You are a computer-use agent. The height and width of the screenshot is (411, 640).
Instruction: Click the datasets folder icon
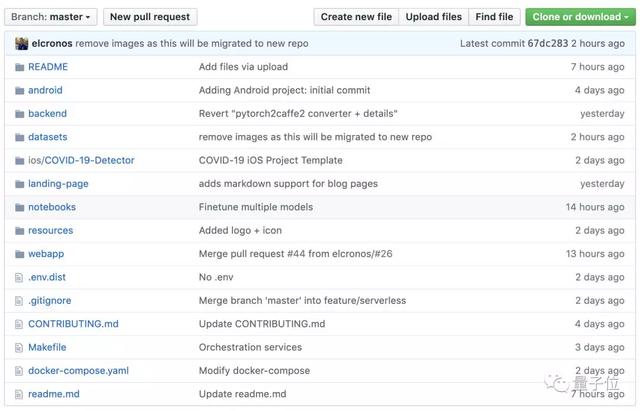tap(19, 137)
